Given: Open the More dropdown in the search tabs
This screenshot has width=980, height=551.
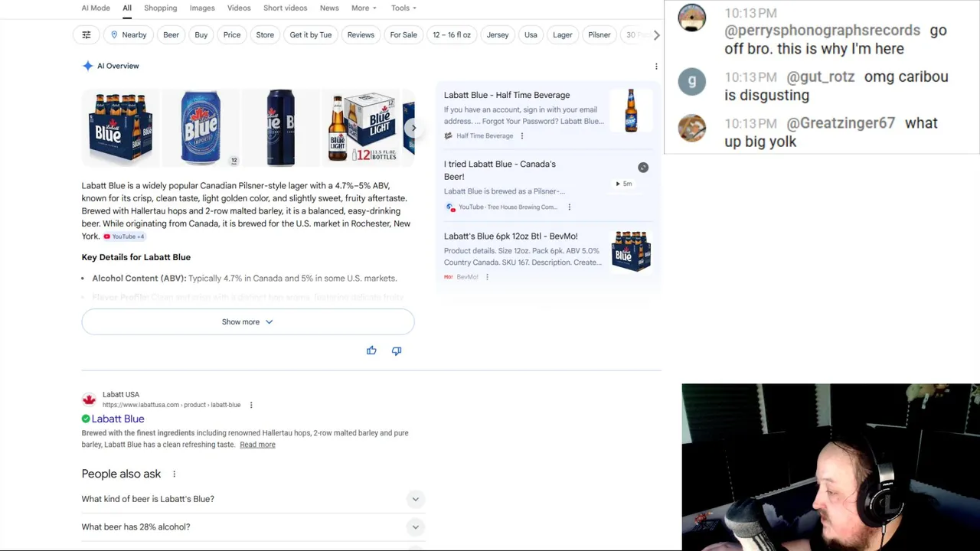Looking at the screenshot, I should [x=364, y=8].
